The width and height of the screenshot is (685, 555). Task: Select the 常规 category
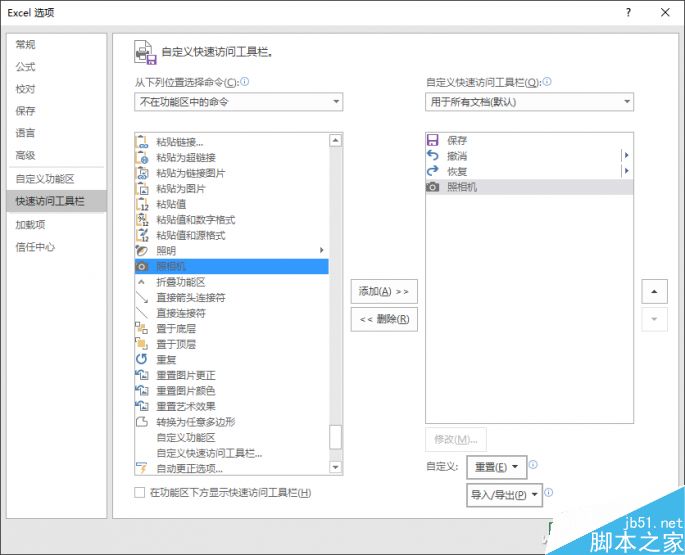(x=56, y=45)
